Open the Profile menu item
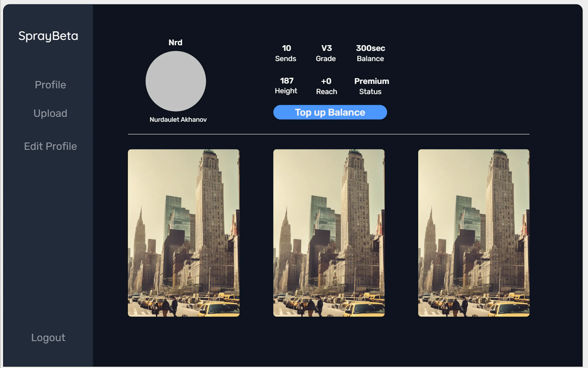Screen dimensions: 588x368 coord(50,85)
